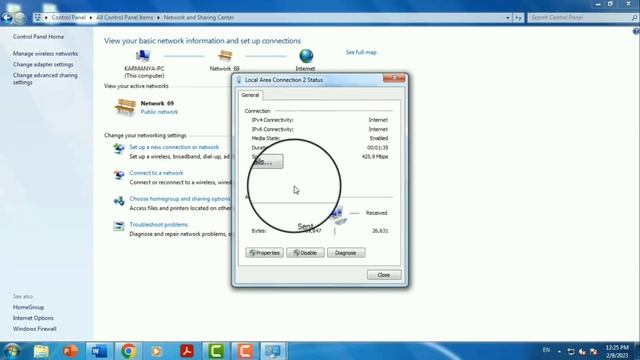Screen dimensions: 640x360
Task: Click the KARMANYA-PC computer icon
Action: pyautogui.click(x=143, y=56)
